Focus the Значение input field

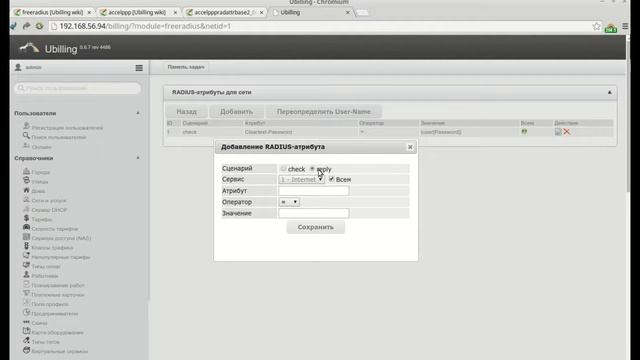click(313, 213)
